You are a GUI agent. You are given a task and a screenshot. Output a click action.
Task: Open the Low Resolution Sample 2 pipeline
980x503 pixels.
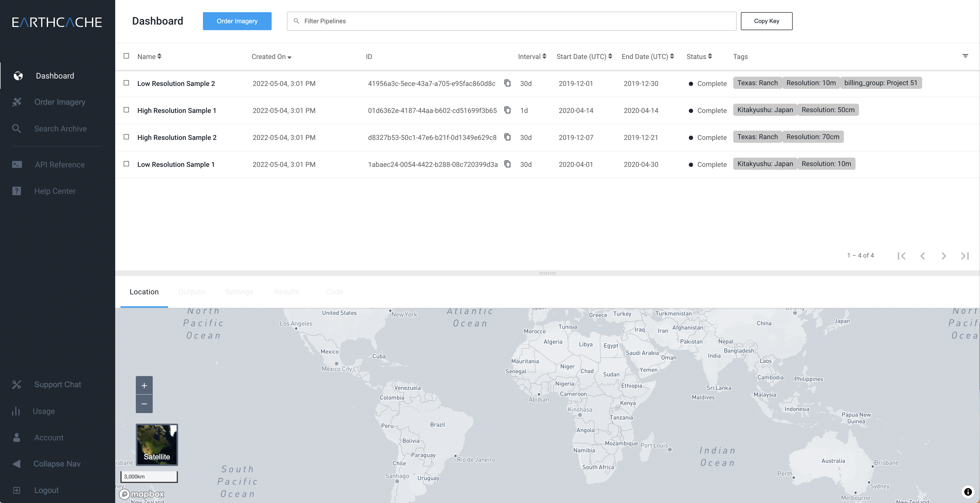click(x=176, y=83)
